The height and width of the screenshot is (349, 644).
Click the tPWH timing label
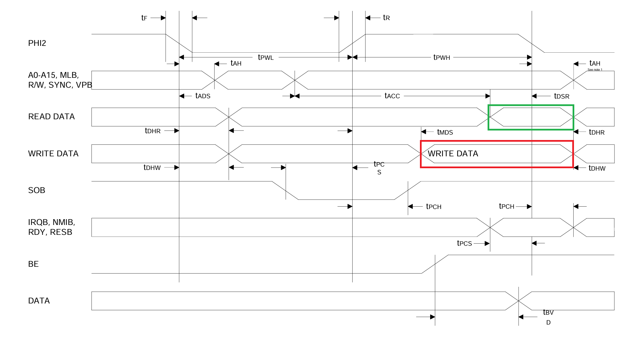441,57
